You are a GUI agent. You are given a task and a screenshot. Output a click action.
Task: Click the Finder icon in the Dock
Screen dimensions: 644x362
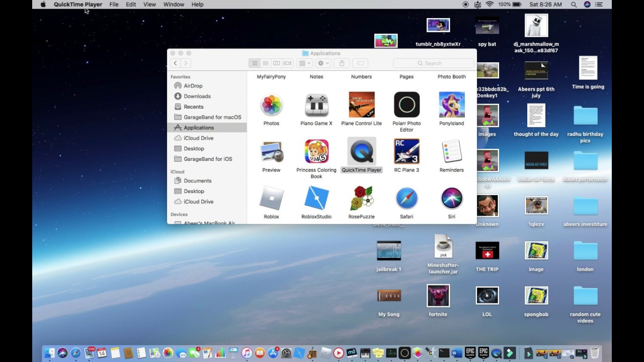[50, 353]
